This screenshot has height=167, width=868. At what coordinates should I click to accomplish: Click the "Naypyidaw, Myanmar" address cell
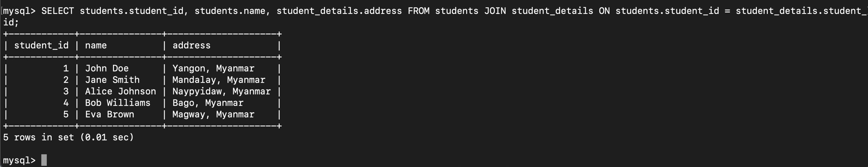pos(222,91)
